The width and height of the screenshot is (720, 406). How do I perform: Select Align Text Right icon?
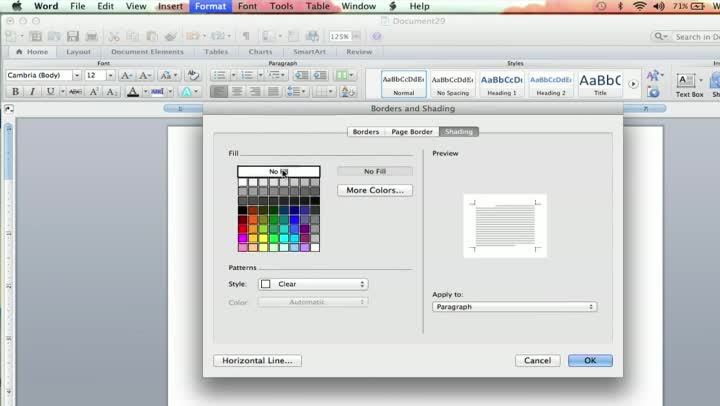(255, 91)
